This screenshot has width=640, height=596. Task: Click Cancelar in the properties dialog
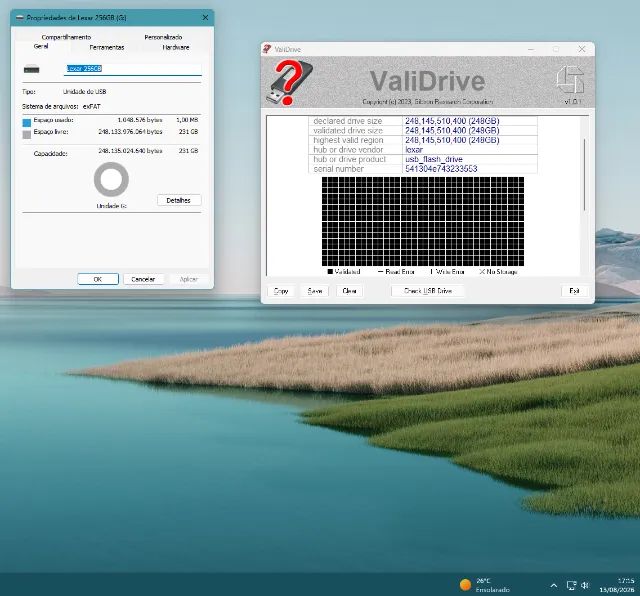click(143, 279)
